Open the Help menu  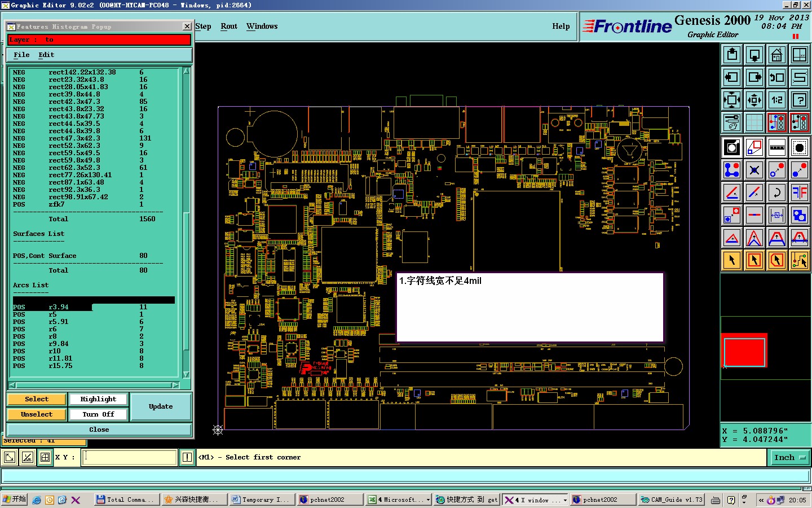point(561,27)
